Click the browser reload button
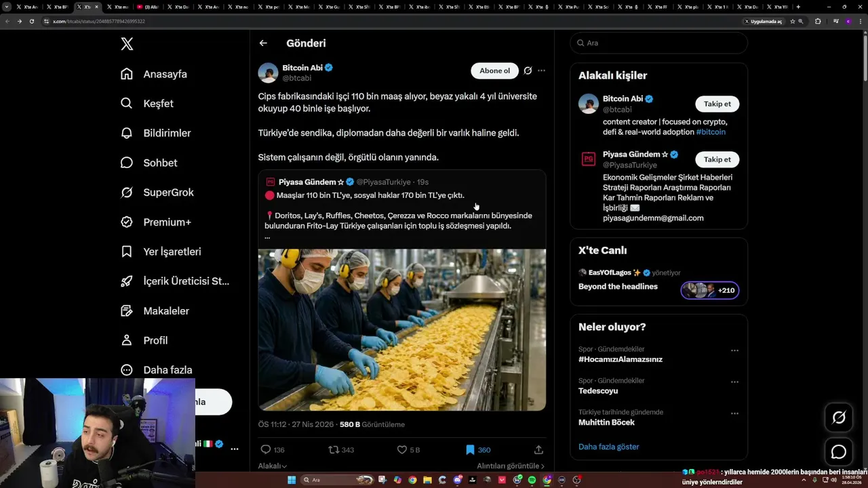 click(31, 21)
